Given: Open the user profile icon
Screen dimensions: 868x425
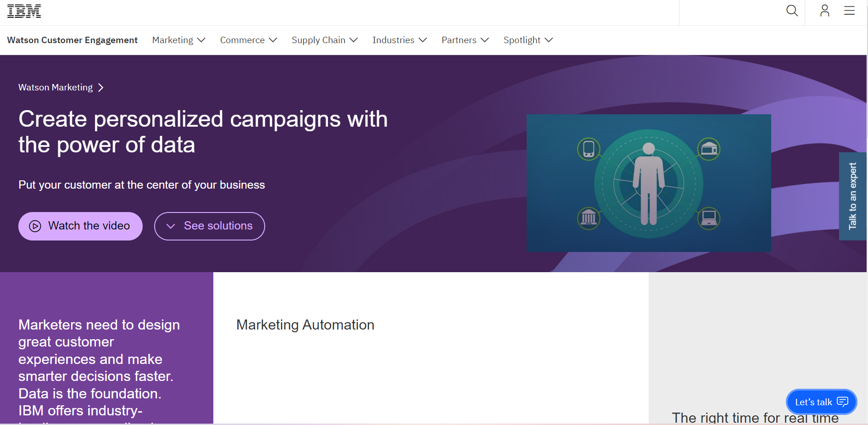Looking at the screenshot, I should [824, 11].
